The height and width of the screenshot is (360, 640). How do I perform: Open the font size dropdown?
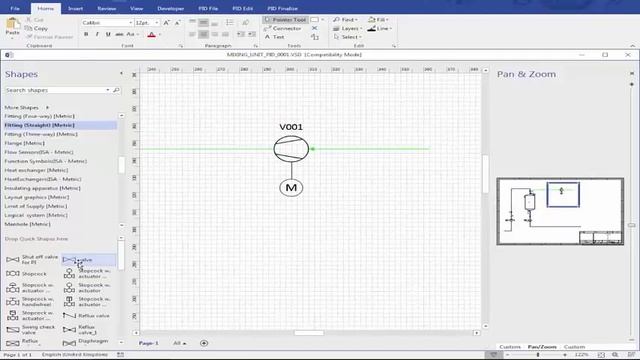point(157,23)
